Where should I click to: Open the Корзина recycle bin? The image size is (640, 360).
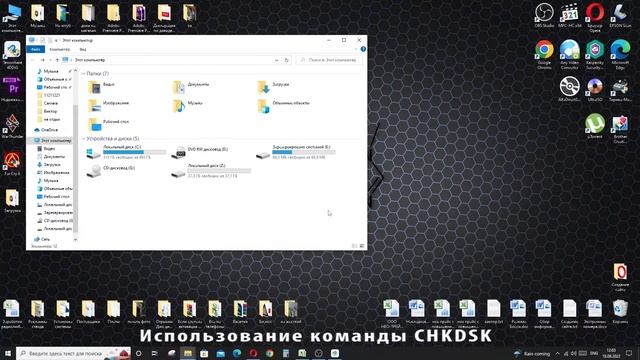click(x=620, y=311)
